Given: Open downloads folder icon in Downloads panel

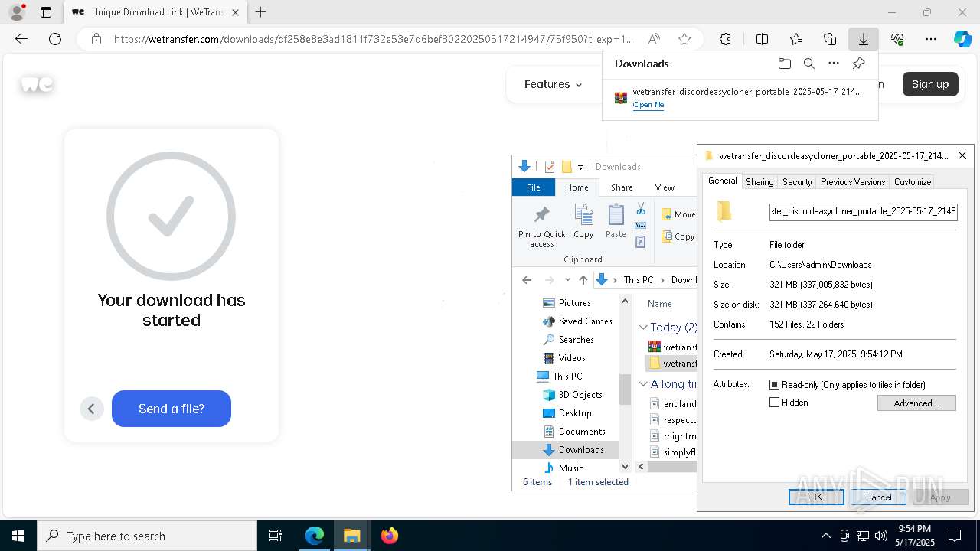Looking at the screenshot, I should pos(785,64).
